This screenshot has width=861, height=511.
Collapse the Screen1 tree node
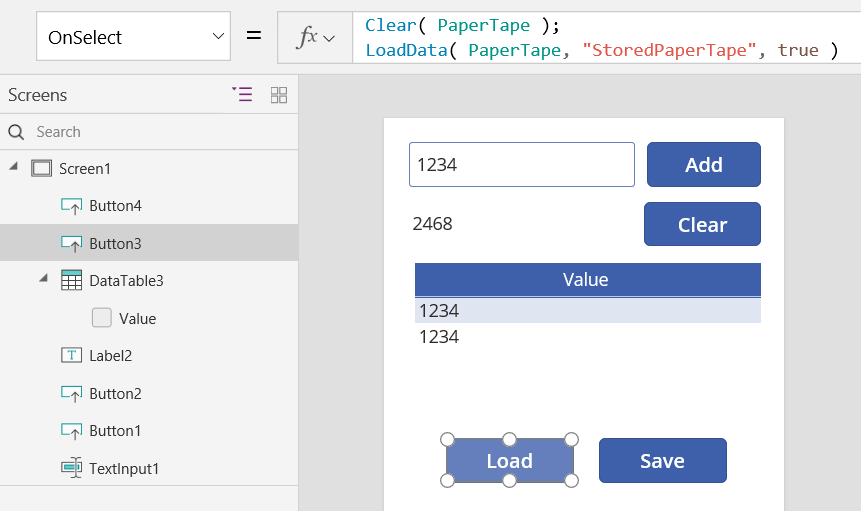coord(14,168)
